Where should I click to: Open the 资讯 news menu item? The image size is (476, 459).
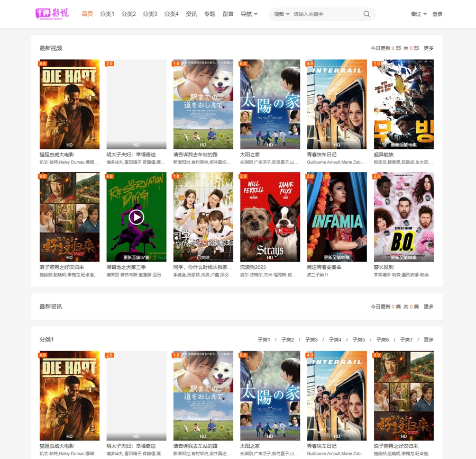(191, 14)
